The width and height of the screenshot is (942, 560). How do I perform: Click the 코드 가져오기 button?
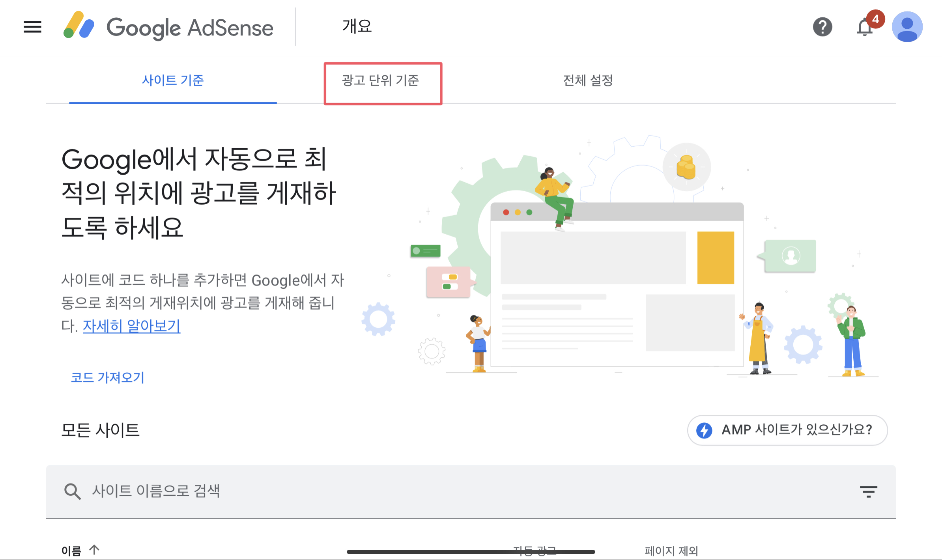(x=107, y=378)
